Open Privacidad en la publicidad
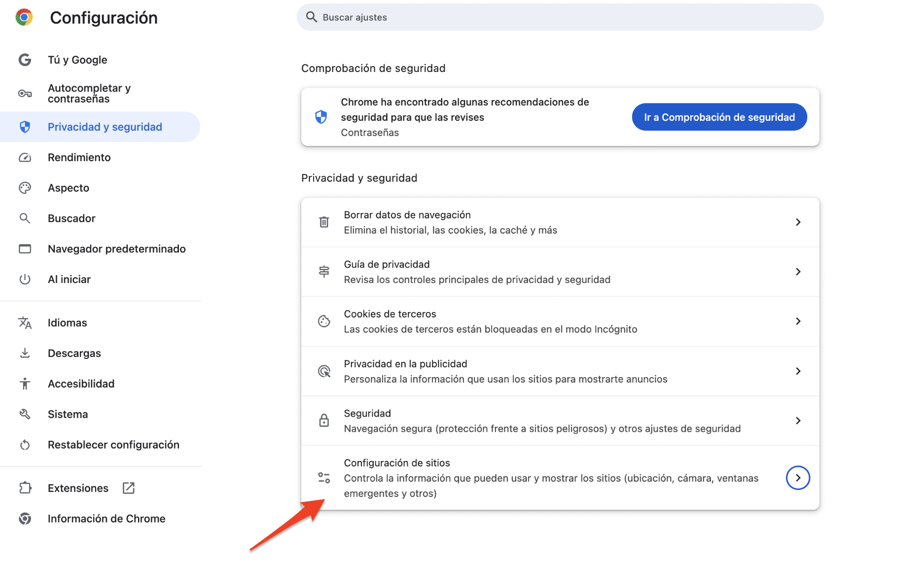 tap(798, 371)
